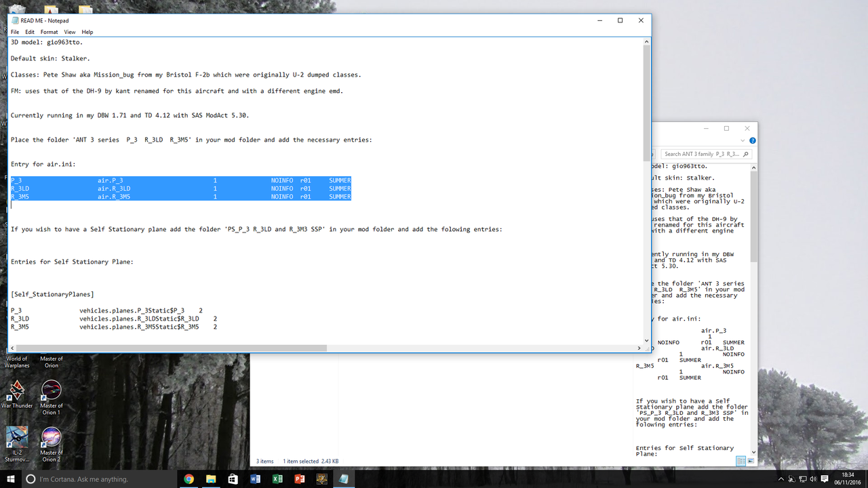Screen dimensions: 868x488
Task: Open the Help menu in Notepad
Action: point(87,32)
